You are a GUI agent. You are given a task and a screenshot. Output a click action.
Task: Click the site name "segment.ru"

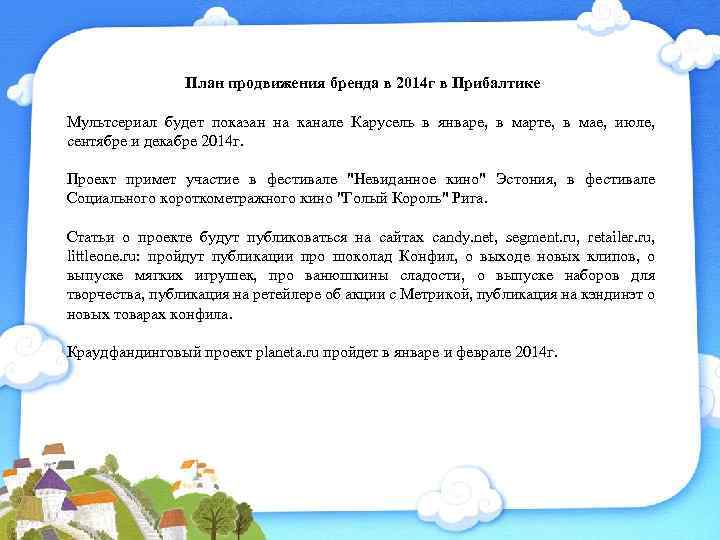(542, 238)
